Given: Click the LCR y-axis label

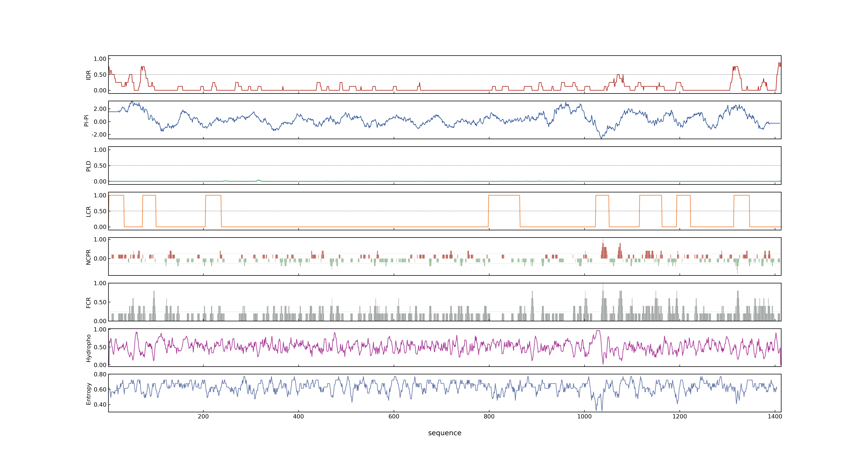Looking at the screenshot, I should point(88,211).
